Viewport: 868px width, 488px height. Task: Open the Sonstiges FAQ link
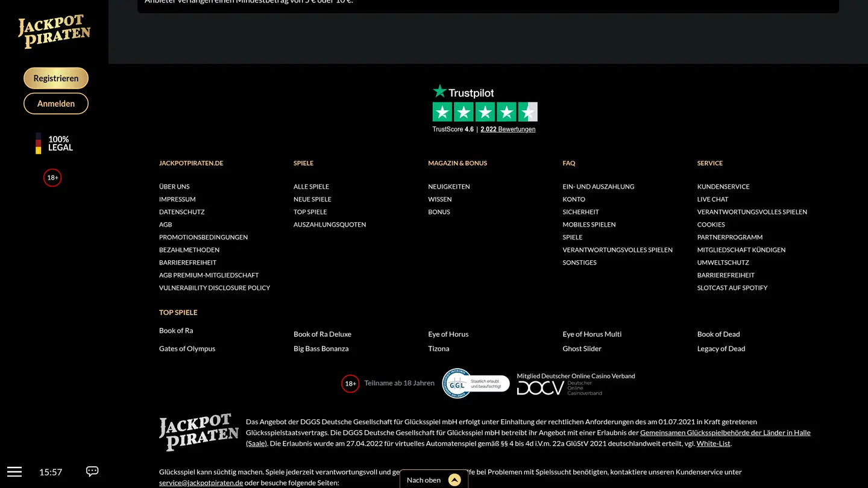point(579,263)
